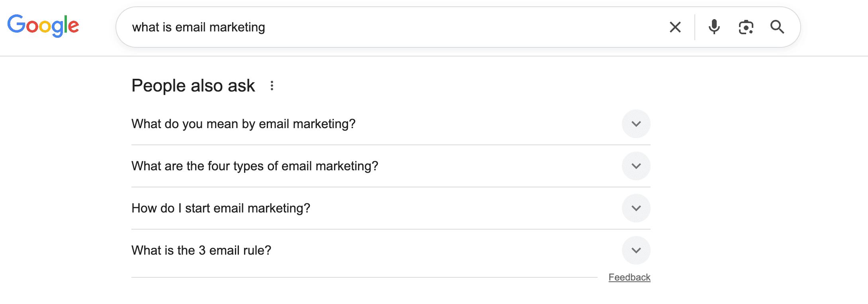Expand 'How do I start email marketing?'

point(636,208)
